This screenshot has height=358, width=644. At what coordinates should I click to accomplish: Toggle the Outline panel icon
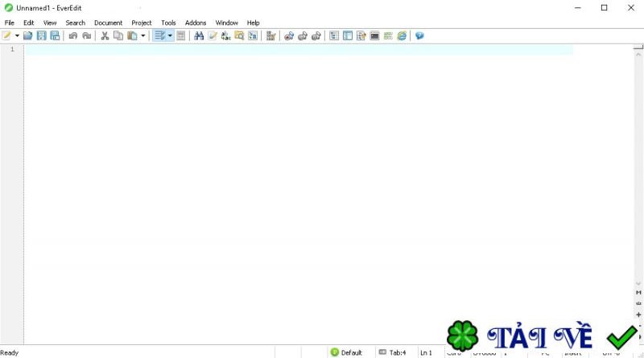click(x=334, y=35)
